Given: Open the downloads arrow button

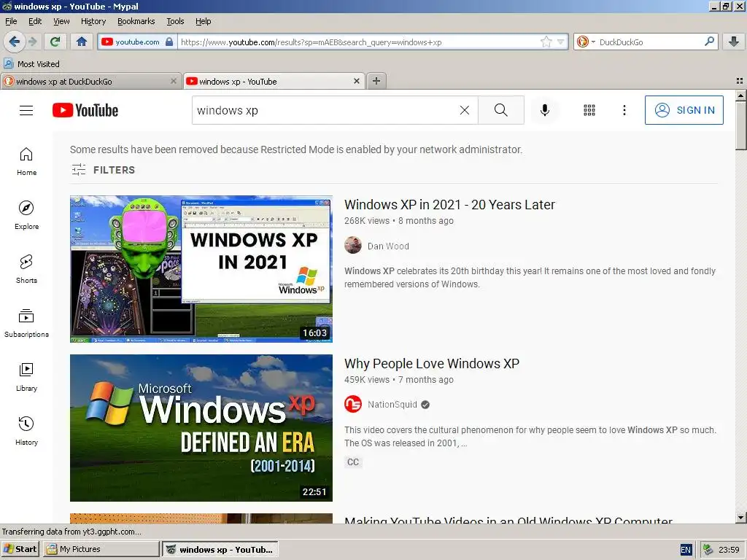Looking at the screenshot, I should click(x=734, y=42).
